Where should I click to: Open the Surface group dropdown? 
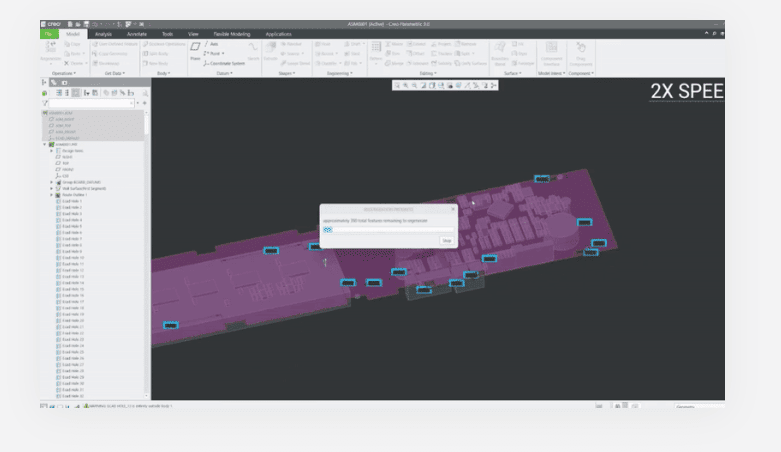[513, 73]
